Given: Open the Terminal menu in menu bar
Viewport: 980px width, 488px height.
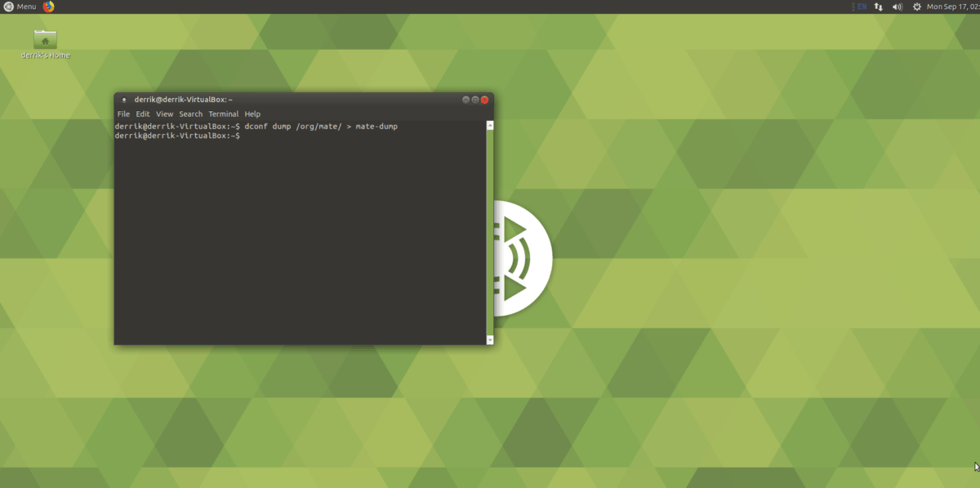Looking at the screenshot, I should [x=224, y=114].
